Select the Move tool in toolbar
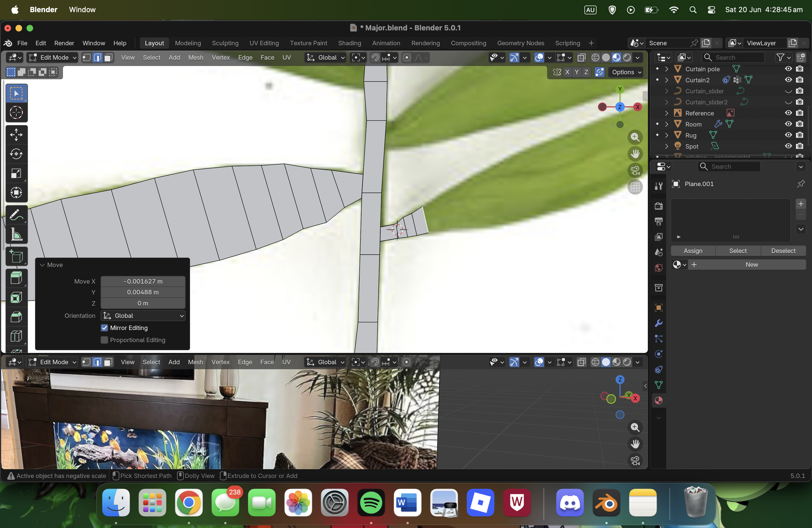 tap(16, 135)
